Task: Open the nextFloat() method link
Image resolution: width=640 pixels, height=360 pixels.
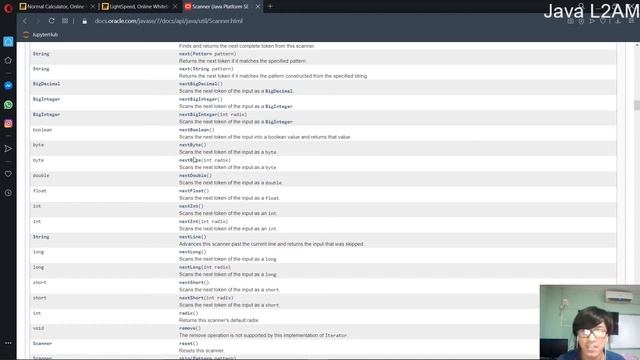Action: 193,191
